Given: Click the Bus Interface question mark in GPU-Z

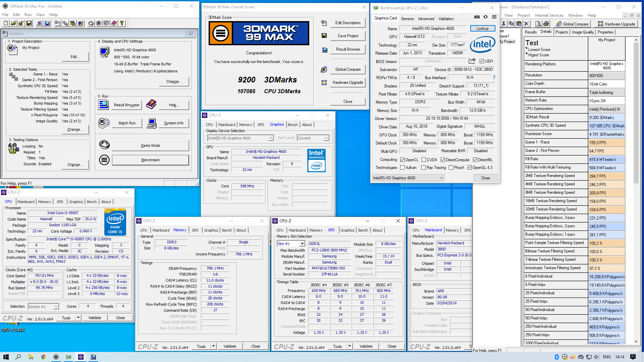Looking at the screenshot, I should point(494,77).
